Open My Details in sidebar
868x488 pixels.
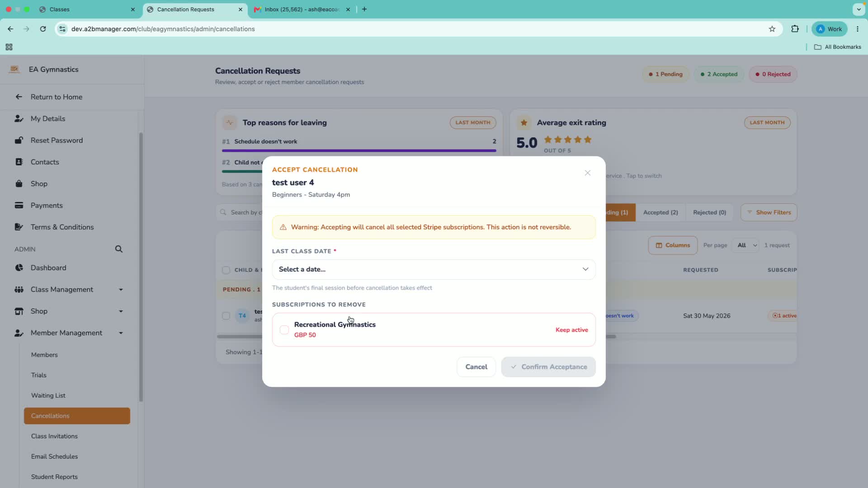[x=48, y=118]
